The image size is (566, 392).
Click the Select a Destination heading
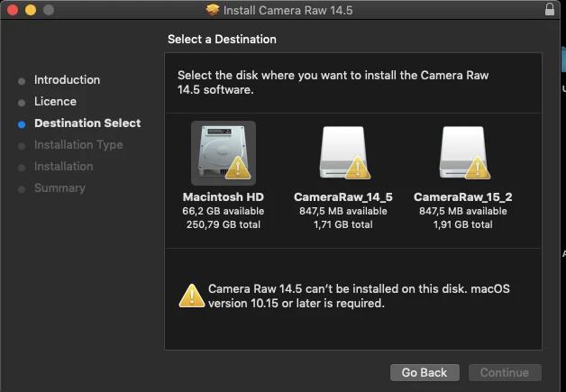[x=222, y=40]
